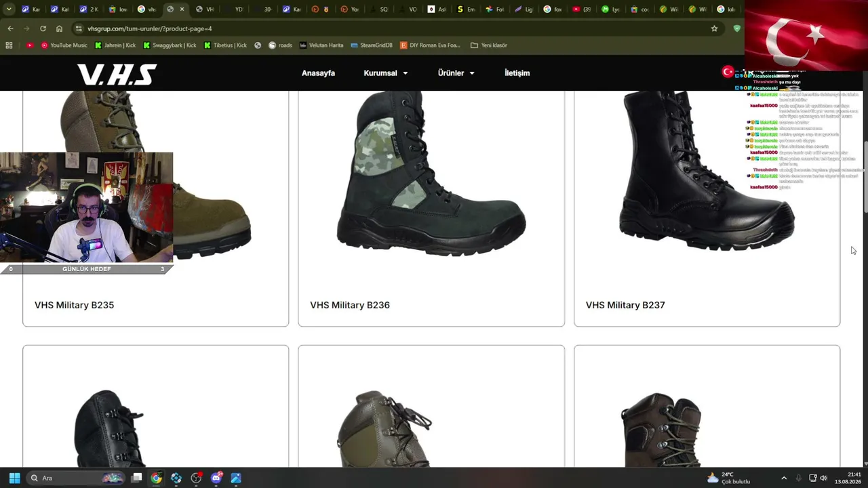Click the taskbar search box 'Ara'
The width and height of the screenshot is (868, 488).
click(76, 478)
